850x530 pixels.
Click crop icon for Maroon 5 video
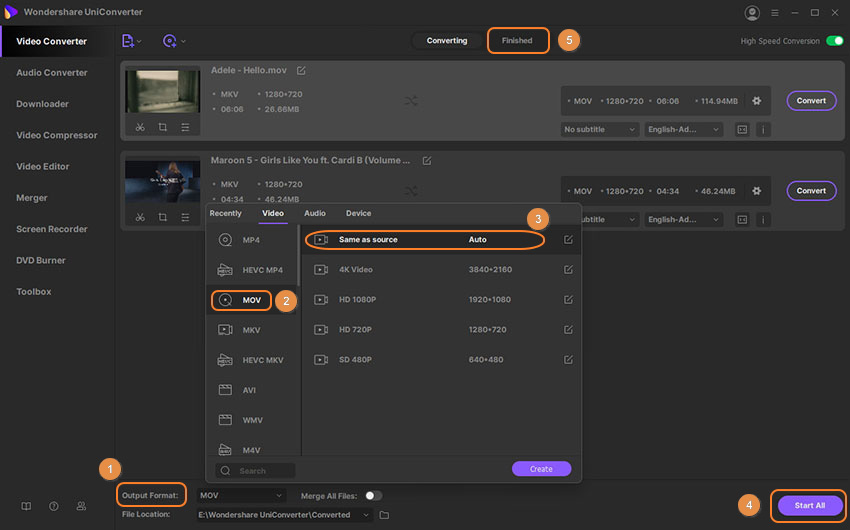[x=163, y=217]
